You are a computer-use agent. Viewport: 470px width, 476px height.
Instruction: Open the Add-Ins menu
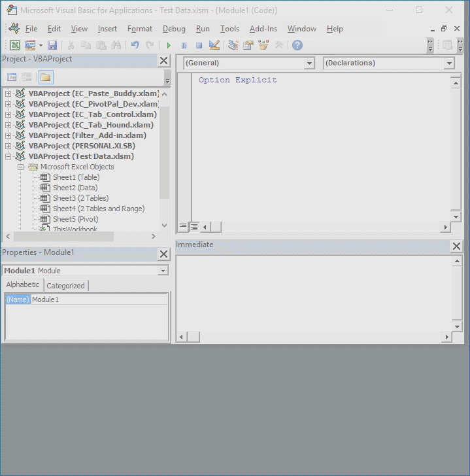tap(263, 29)
